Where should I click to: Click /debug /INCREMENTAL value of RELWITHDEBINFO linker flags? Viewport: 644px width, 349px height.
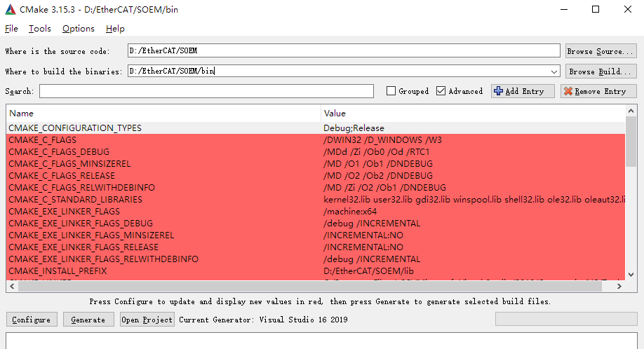(x=372, y=259)
